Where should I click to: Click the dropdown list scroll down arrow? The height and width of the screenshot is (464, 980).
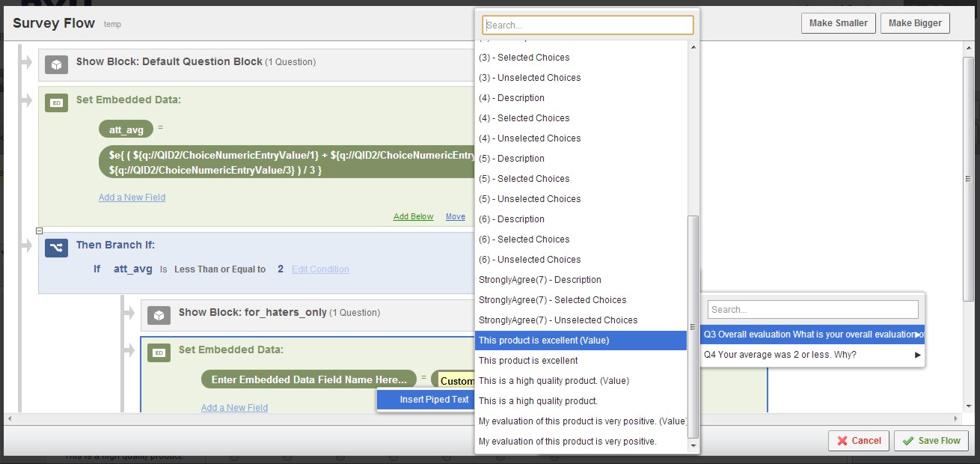tap(693, 446)
